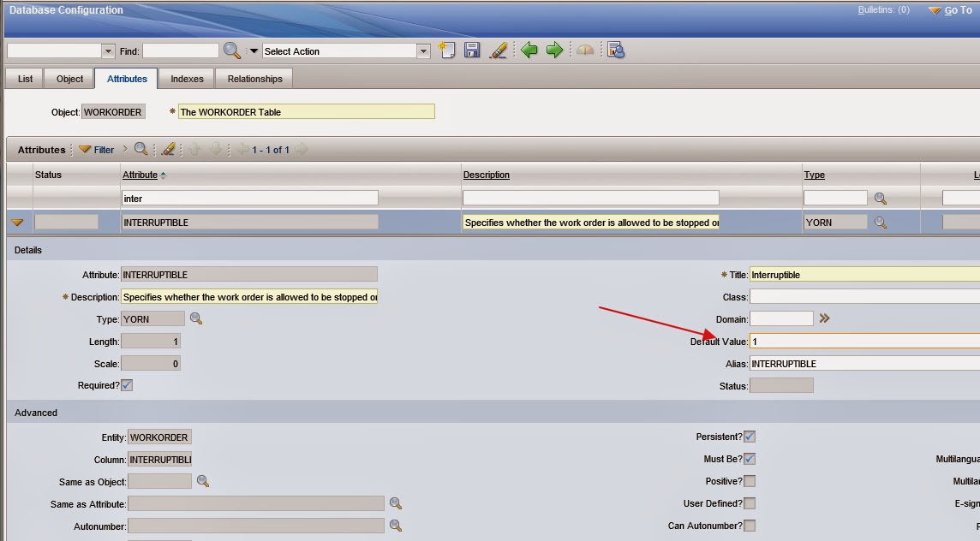This screenshot has width=980, height=541.
Task: Click into the Find text field
Action: point(181,51)
